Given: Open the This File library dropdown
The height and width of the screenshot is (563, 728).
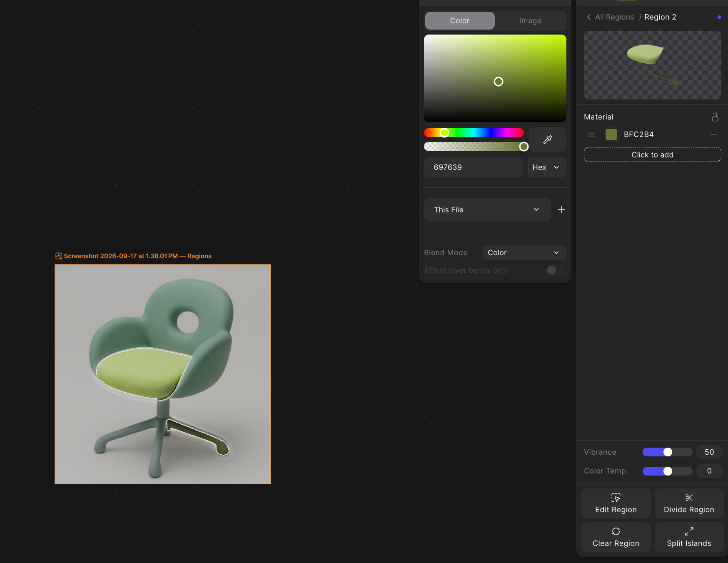Looking at the screenshot, I should tap(487, 210).
